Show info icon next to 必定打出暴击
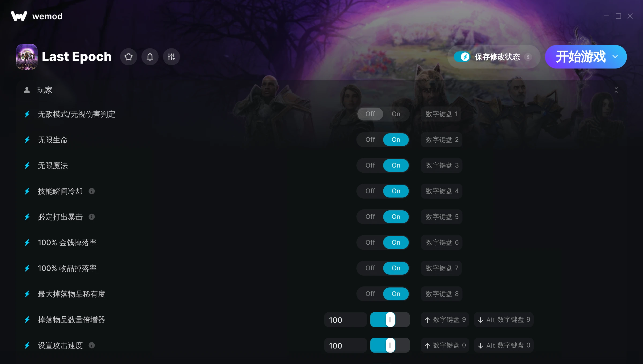 pyautogui.click(x=92, y=217)
